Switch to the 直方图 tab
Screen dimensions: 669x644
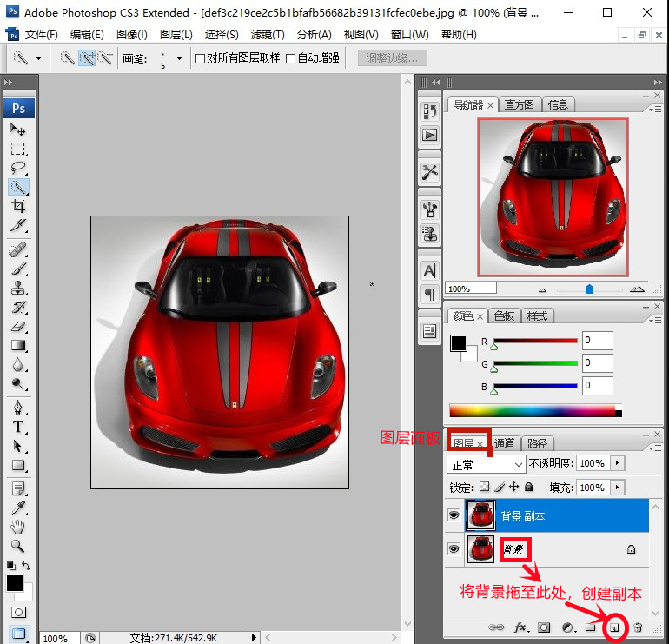point(520,104)
